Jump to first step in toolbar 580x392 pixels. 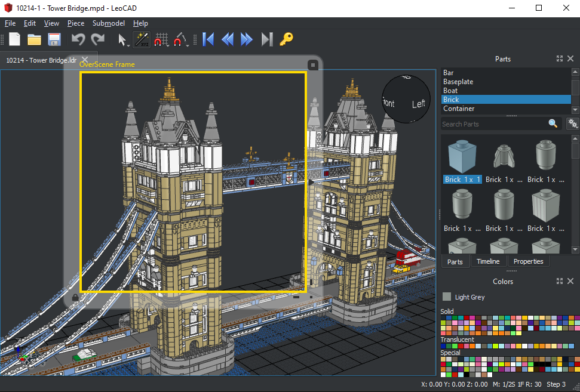pos(208,39)
